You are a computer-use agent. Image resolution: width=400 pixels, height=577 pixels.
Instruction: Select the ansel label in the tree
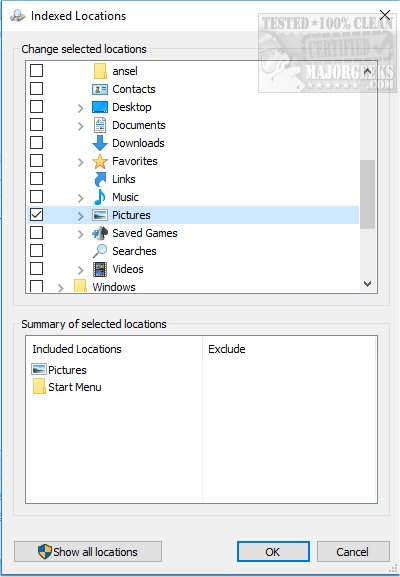(125, 71)
